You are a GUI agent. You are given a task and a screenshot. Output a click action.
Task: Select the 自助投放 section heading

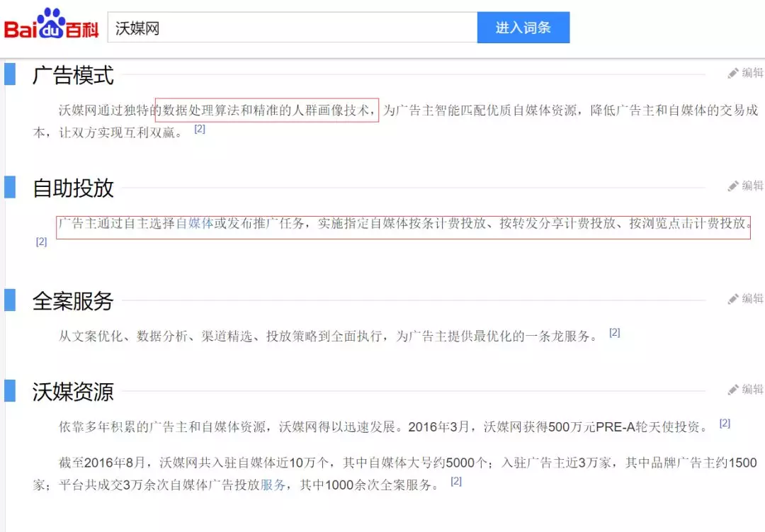73,188
